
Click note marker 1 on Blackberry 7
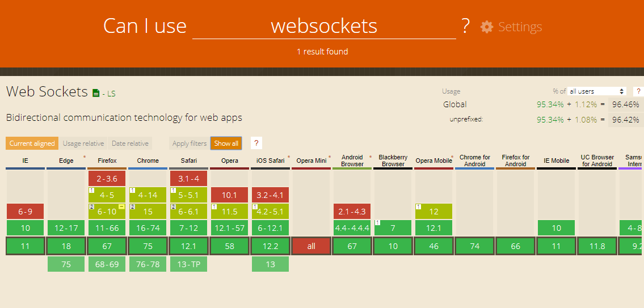coord(377,223)
